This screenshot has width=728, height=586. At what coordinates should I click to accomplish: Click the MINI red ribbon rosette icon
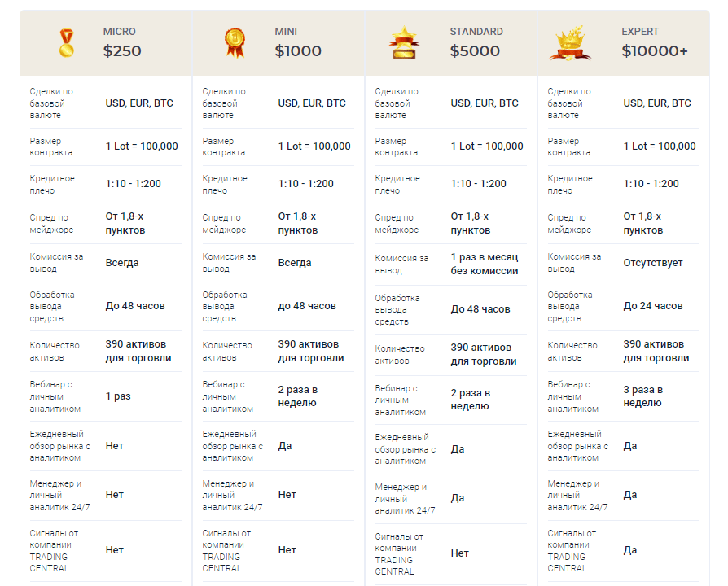[235, 43]
